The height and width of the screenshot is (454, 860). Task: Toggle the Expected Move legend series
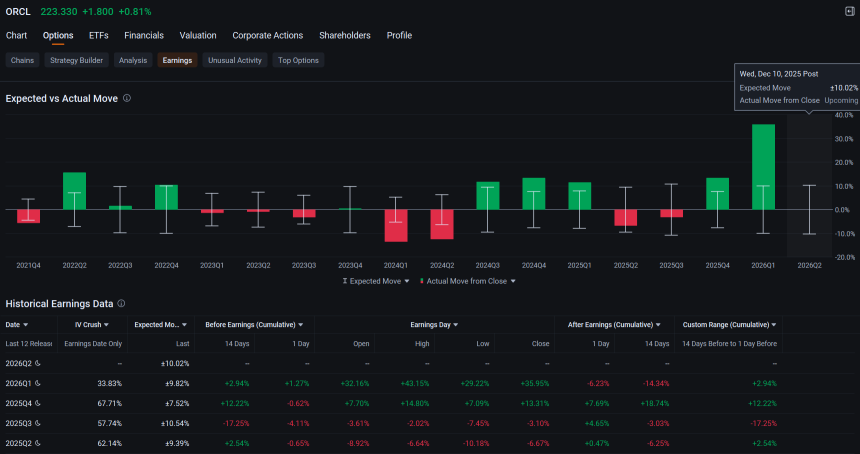[376, 281]
